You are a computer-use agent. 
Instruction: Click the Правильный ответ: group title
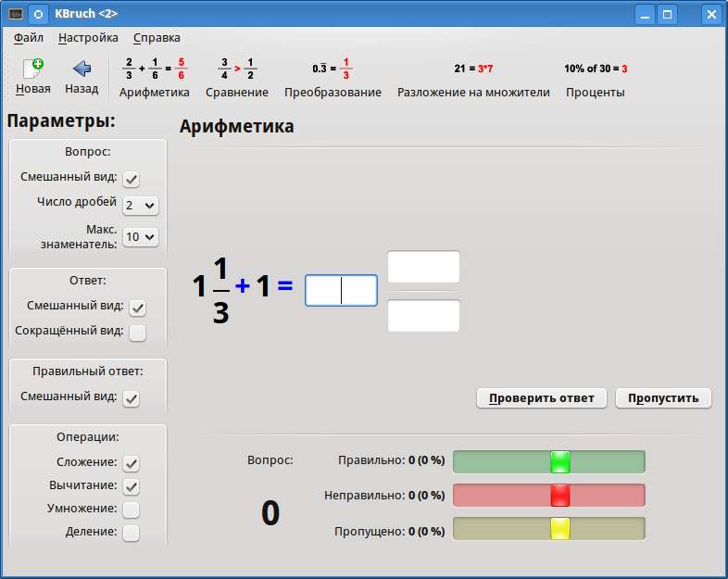click(88, 371)
